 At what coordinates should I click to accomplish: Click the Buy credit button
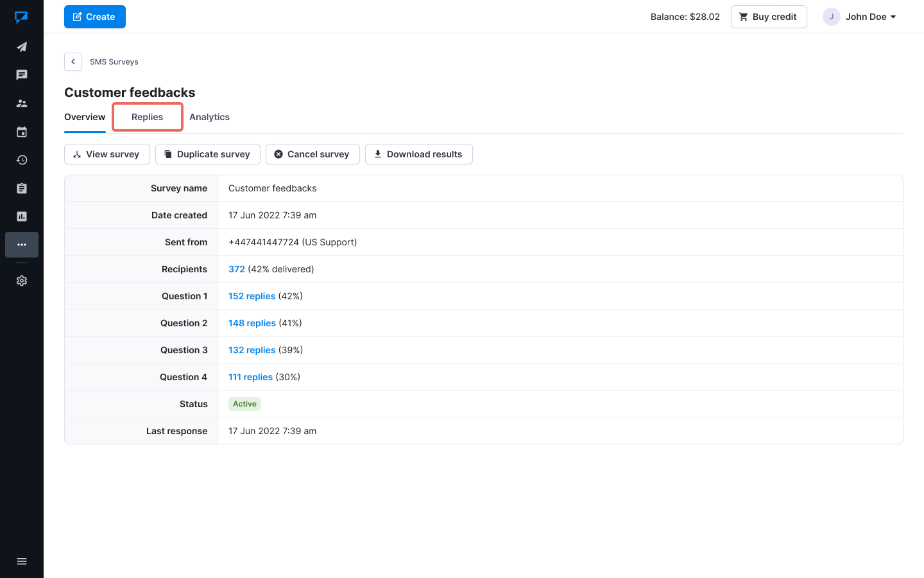[x=768, y=17]
